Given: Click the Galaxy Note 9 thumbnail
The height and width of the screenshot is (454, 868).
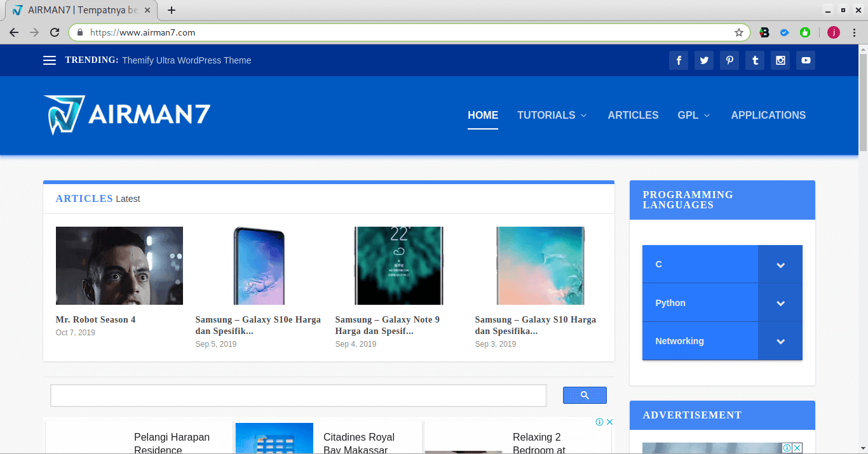Looking at the screenshot, I should (399, 265).
